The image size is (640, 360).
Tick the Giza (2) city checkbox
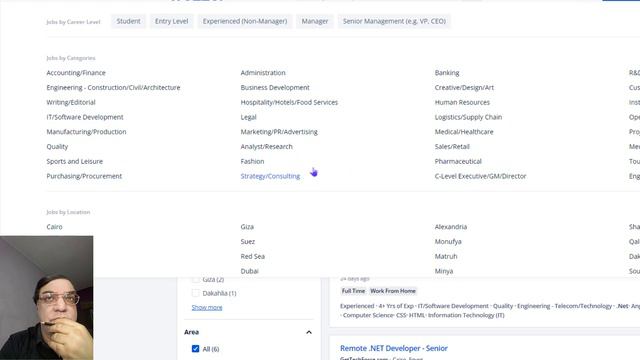[196, 280]
